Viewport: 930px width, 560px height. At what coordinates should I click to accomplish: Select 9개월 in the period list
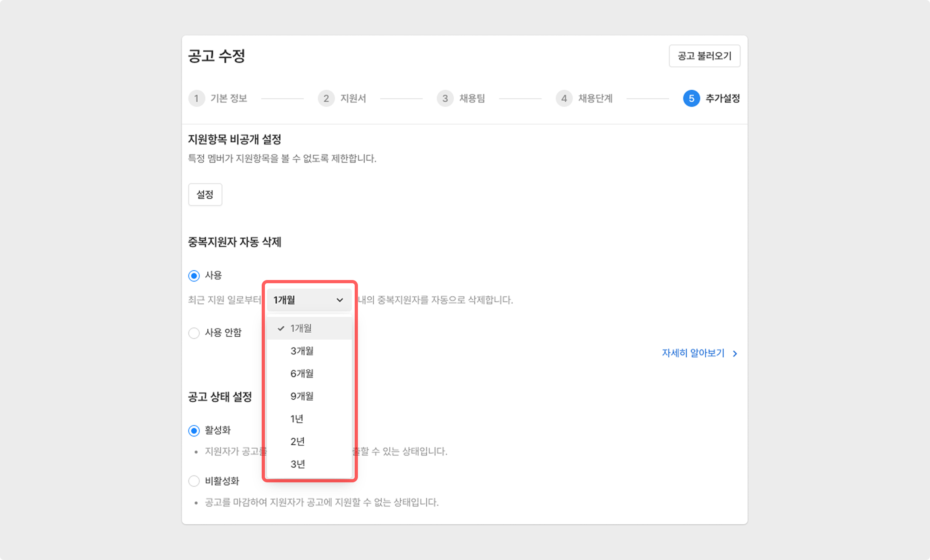[x=302, y=396]
